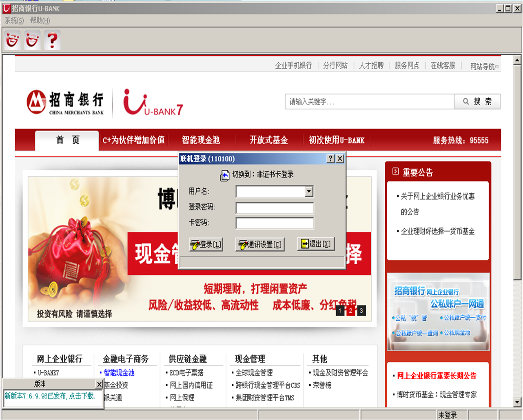Open 荣誉榜 link
This screenshot has height=420, width=523.
tap(322, 385)
